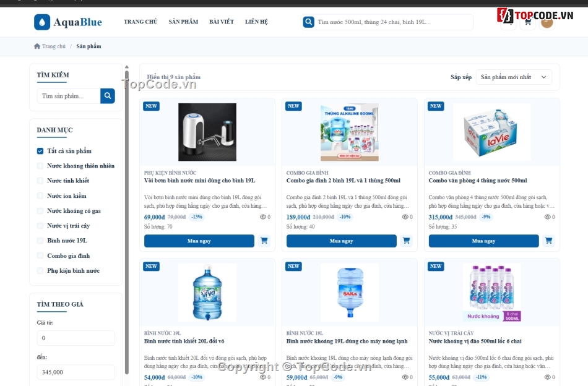Focus sidebar Tìm sản phẩm input
This screenshot has width=588, height=386.
(69, 96)
